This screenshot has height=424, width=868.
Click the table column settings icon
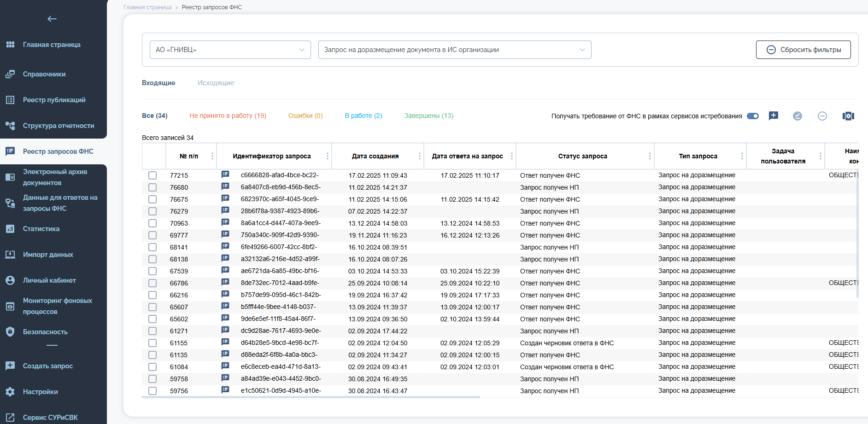(x=848, y=116)
